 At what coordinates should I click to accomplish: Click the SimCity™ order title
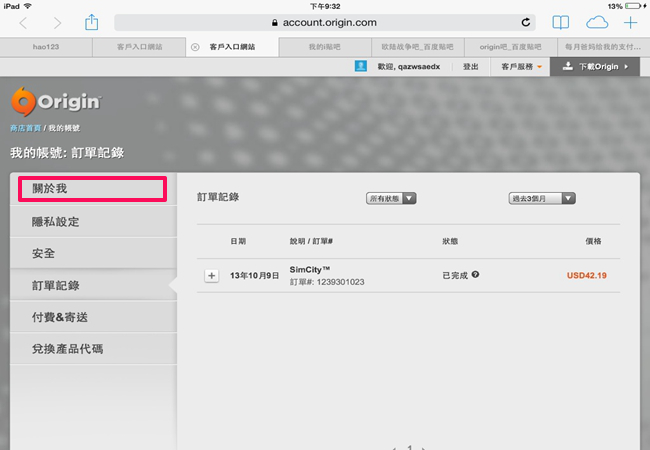click(x=310, y=270)
